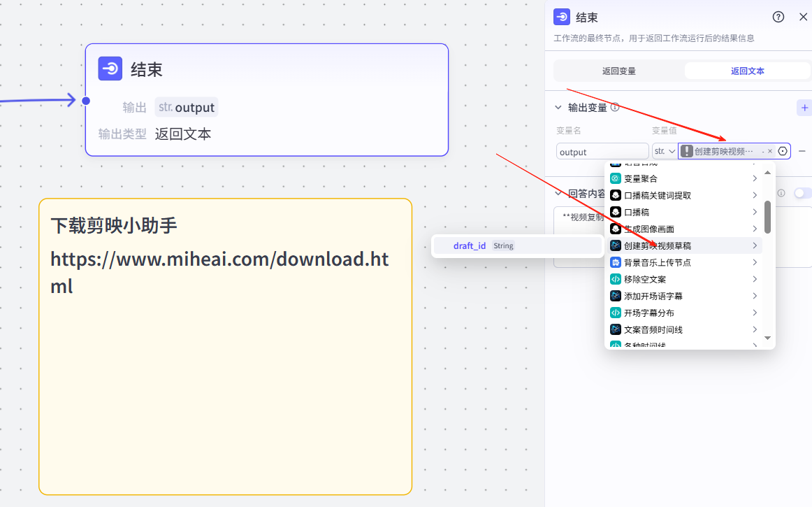Switch to the 返回变量 tab
This screenshot has width=812, height=507.
(618, 71)
